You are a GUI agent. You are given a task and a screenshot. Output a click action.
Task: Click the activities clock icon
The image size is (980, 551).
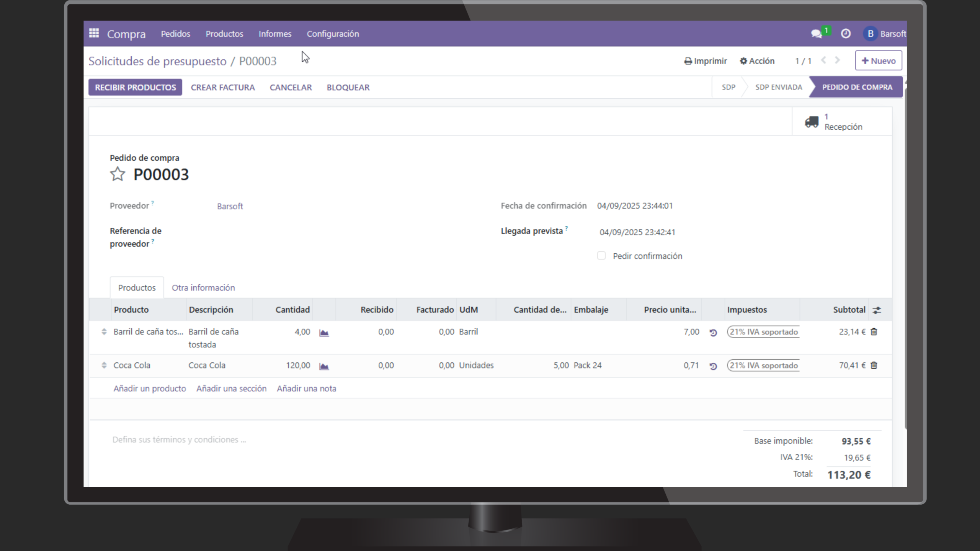tap(846, 34)
